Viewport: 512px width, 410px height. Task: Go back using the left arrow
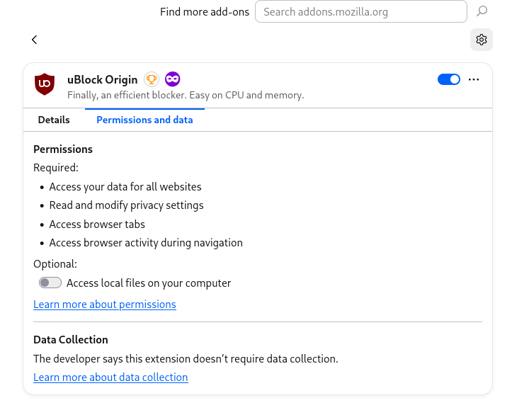pyautogui.click(x=34, y=40)
